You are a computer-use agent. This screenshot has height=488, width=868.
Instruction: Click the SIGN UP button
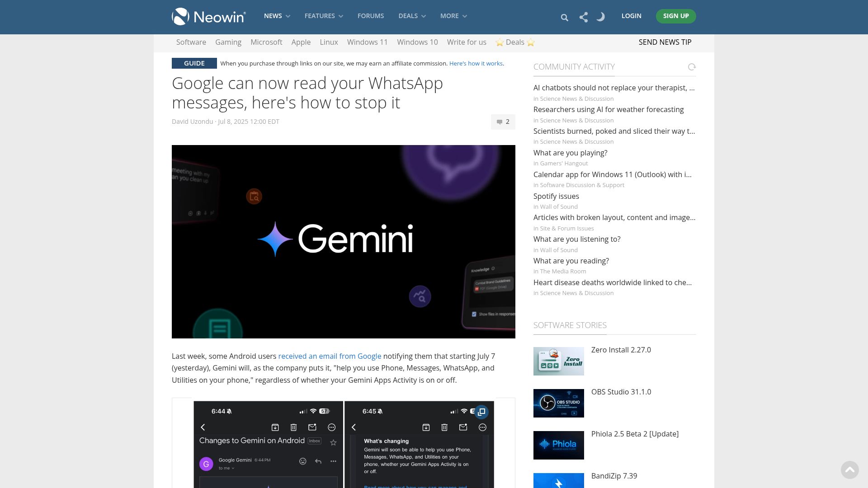coord(676,16)
